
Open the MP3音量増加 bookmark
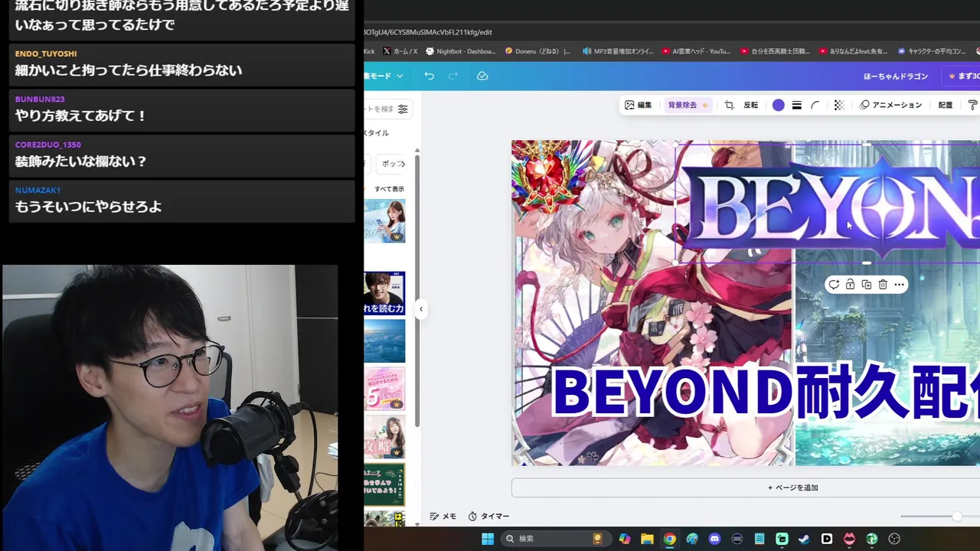(x=618, y=51)
